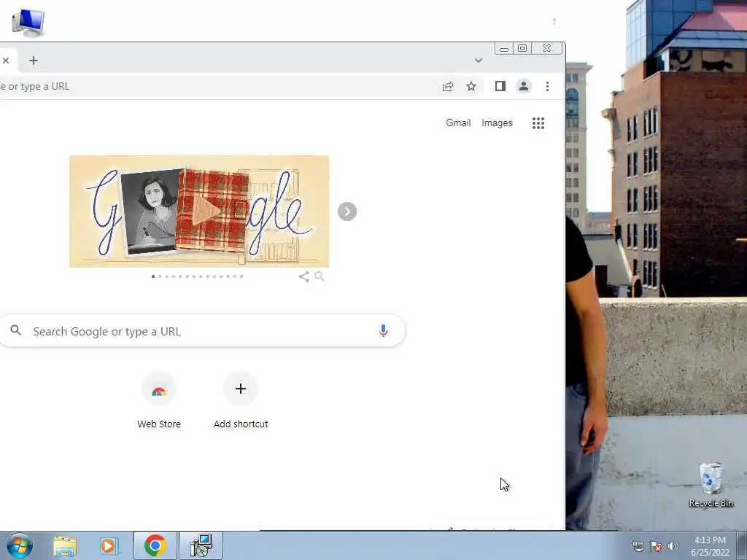Switch to Chrome on the taskbar
The width and height of the screenshot is (747, 560).
(x=155, y=545)
